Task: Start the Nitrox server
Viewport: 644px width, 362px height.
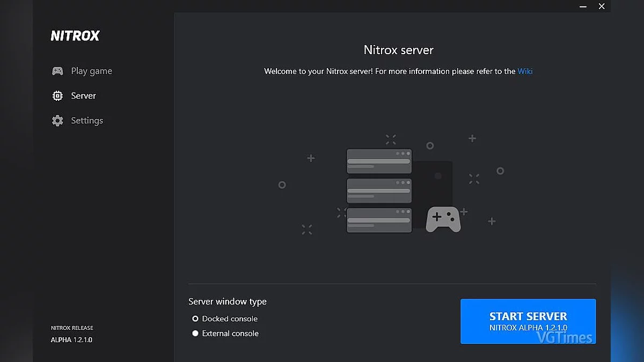Action: point(528,321)
